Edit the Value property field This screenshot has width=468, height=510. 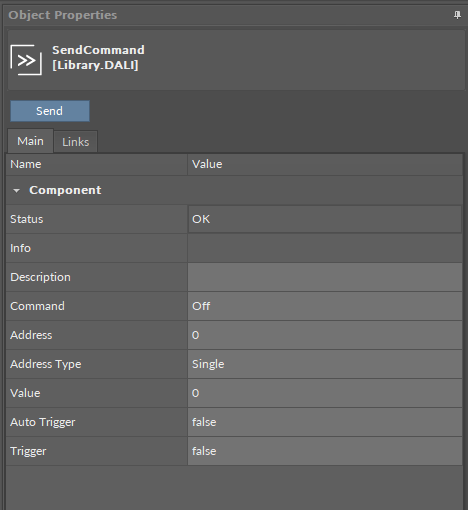click(x=325, y=393)
